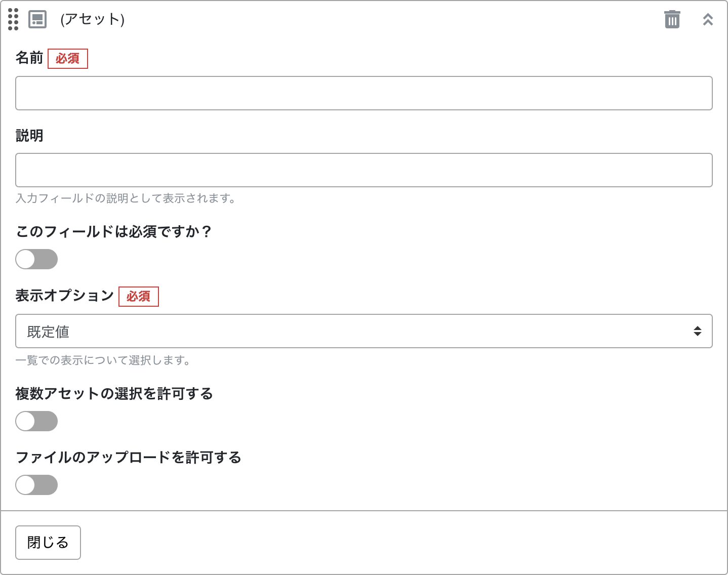Toggle on このフィールドは必須ですか？ switch
Image resolution: width=728 pixels, height=575 pixels.
coord(36,259)
